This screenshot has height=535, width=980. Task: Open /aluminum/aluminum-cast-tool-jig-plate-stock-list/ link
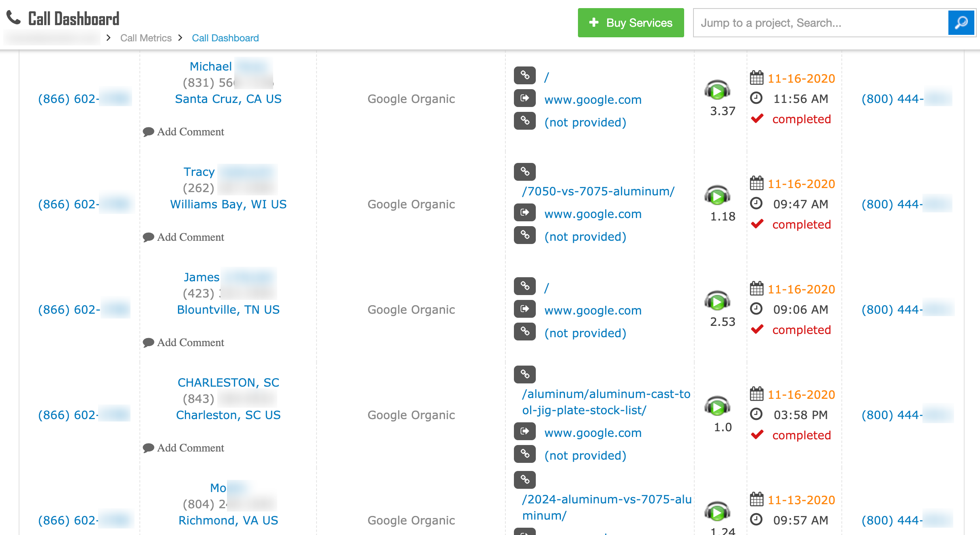606,402
